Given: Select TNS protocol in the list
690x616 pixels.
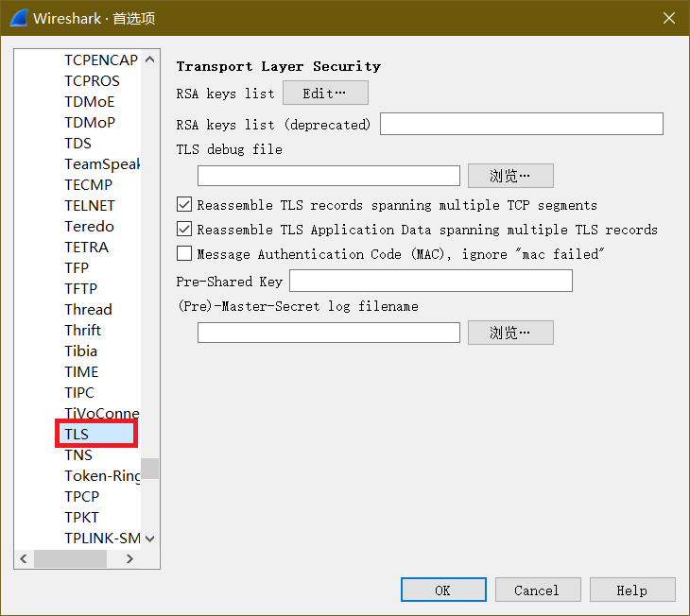Looking at the screenshot, I should point(78,455).
